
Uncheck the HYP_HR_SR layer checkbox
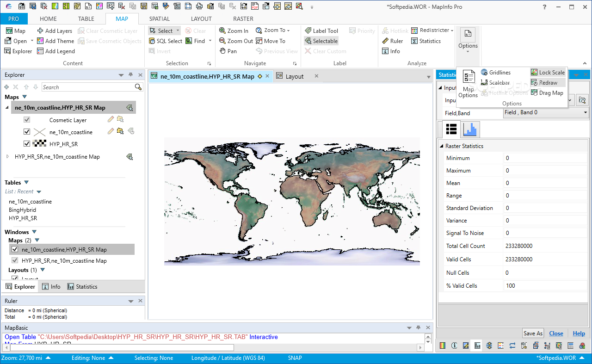point(27,144)
